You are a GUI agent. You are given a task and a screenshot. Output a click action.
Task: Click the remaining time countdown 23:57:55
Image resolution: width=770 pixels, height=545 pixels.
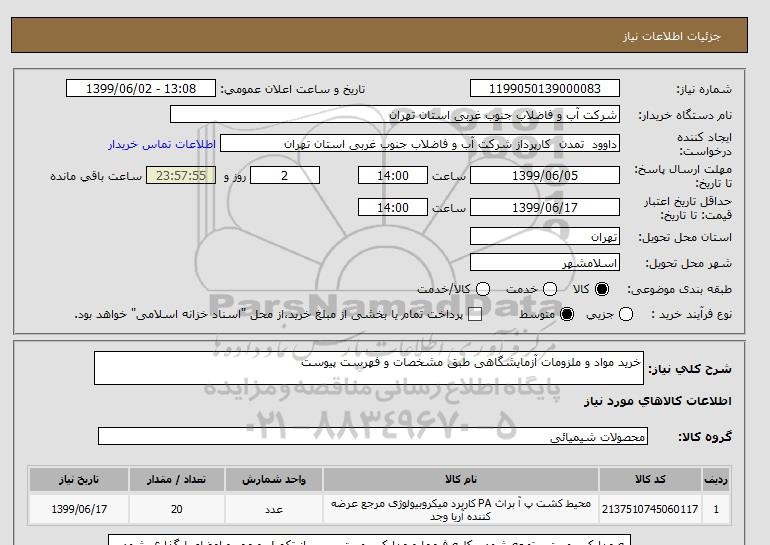[181, 175]
